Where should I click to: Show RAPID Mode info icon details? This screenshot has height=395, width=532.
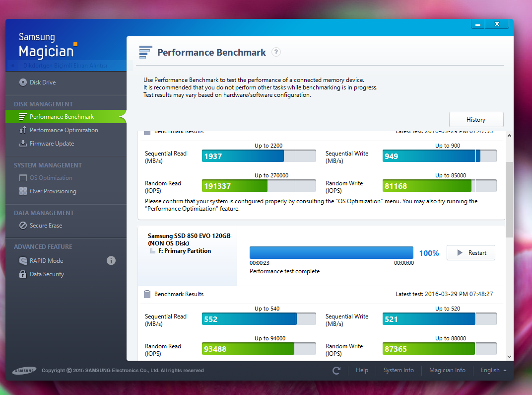(x=111, y=260)
